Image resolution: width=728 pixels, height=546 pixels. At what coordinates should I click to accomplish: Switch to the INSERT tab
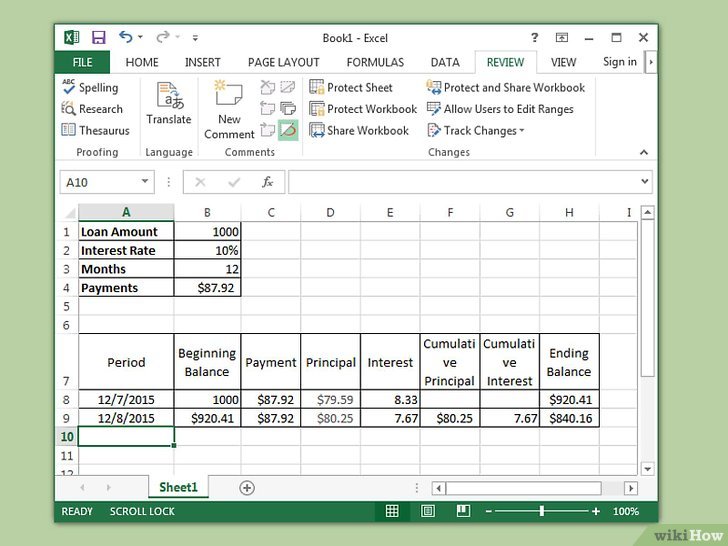pos(203,62)
